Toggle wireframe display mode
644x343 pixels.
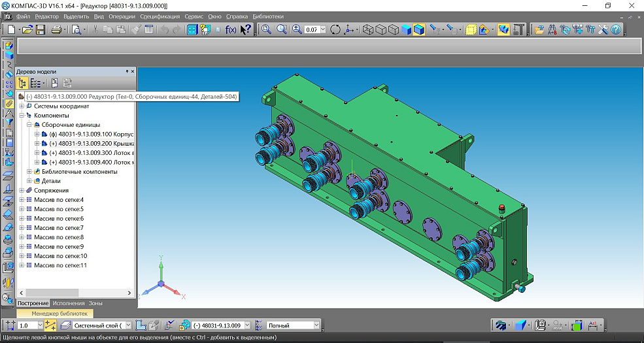369,29
